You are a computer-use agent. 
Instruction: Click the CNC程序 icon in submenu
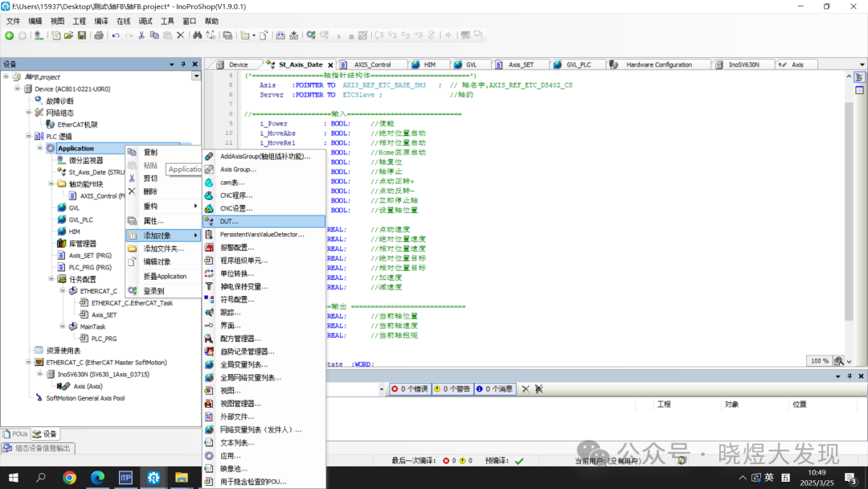coord(209,195)
